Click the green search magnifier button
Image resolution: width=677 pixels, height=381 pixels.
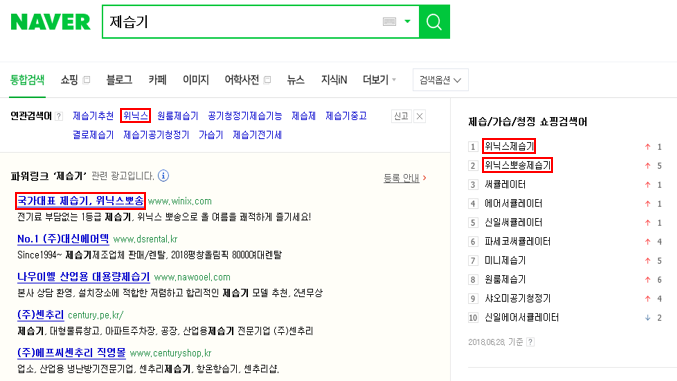434,22
